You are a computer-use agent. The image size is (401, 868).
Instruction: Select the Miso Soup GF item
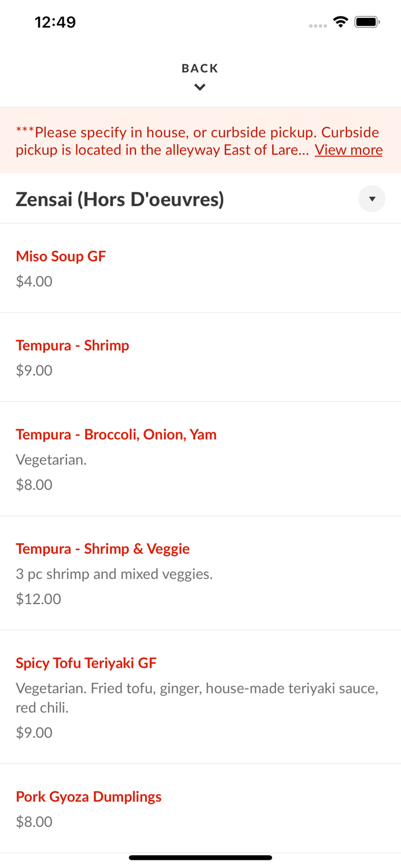tap(61, 256)
